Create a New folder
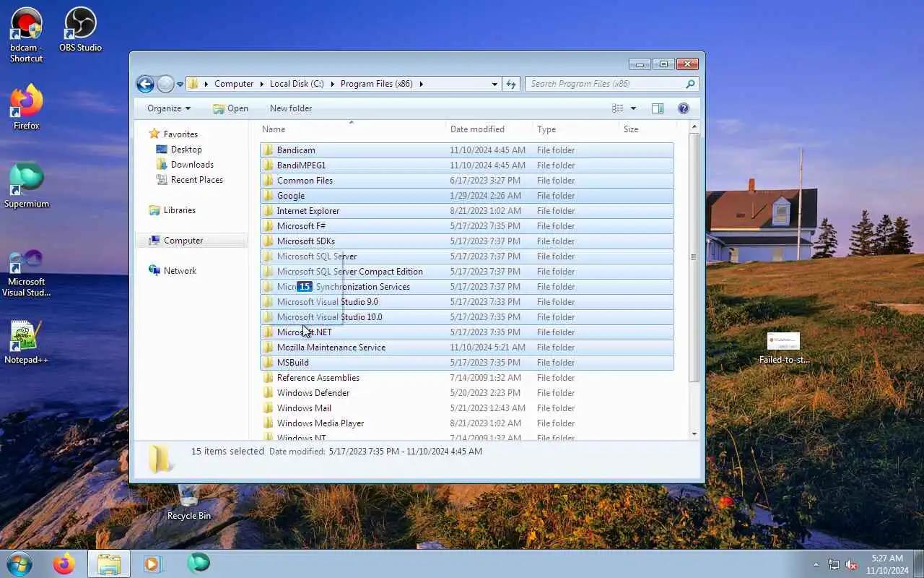This screenshot has height=578, width=924. click(x=291, y=108)
